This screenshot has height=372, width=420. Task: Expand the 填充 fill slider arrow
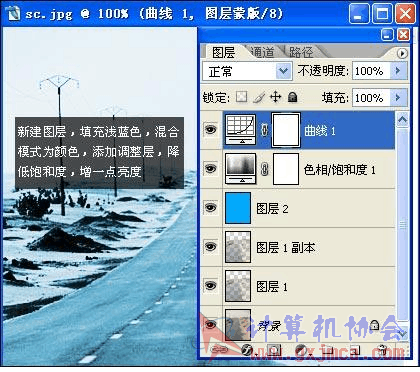(398, 98)
